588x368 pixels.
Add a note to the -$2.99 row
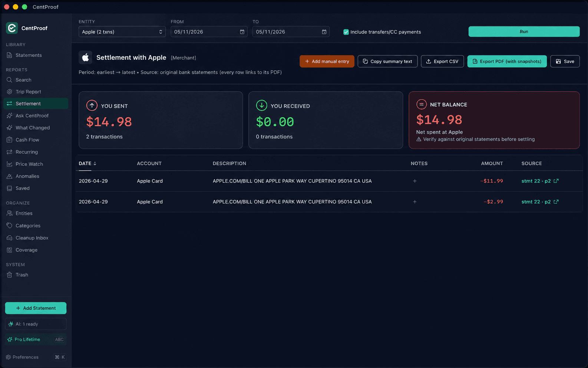click(x=415, y=202)
